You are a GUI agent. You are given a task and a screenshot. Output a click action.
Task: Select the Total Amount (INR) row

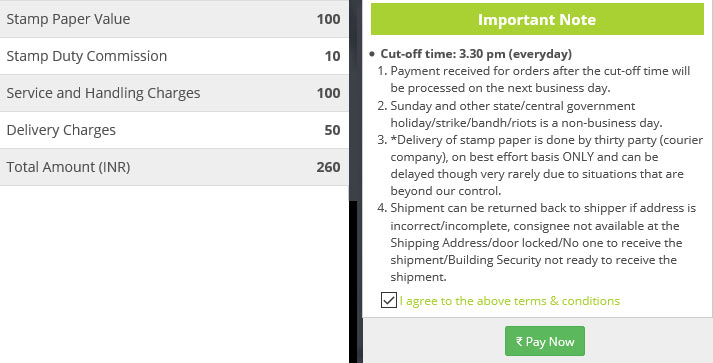(174, 167)
